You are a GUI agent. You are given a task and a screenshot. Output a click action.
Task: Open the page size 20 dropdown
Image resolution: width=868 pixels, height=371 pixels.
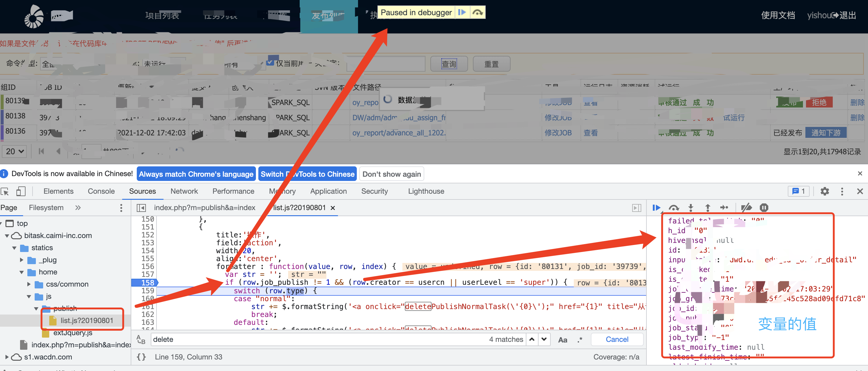point(15,151)
